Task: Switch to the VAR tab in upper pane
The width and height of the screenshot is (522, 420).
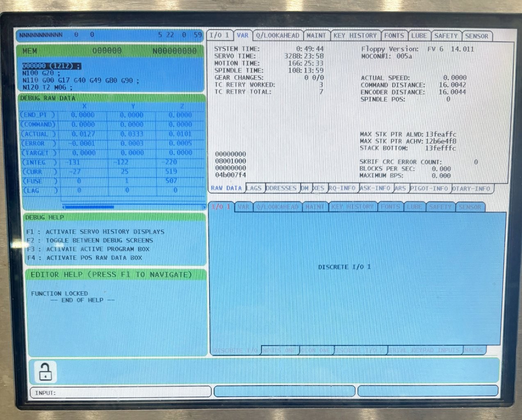Action: click(x=242, y=36)
